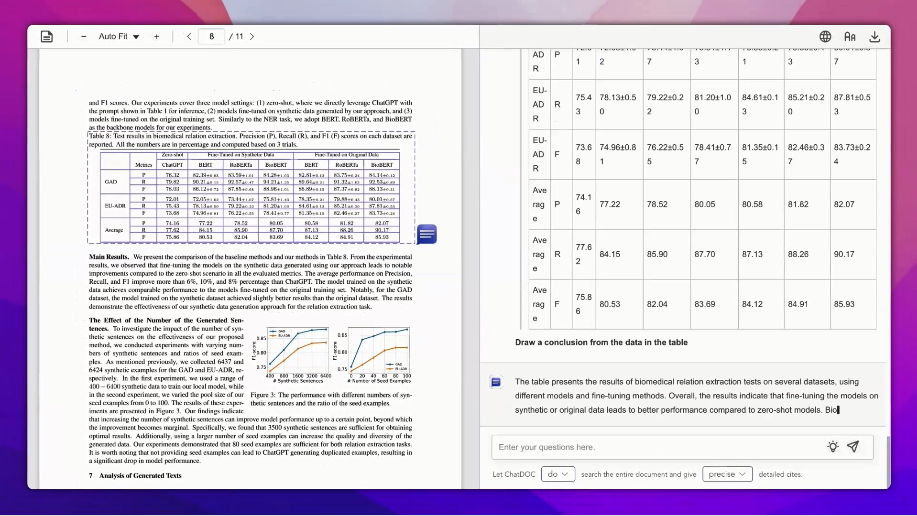Viewport: 917px width, 516px height.
Task: Open the language globe icon
Action: (x=825, y=36)
